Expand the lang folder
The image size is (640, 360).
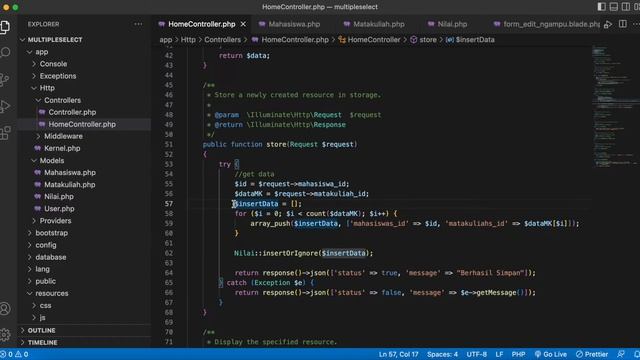42,269
